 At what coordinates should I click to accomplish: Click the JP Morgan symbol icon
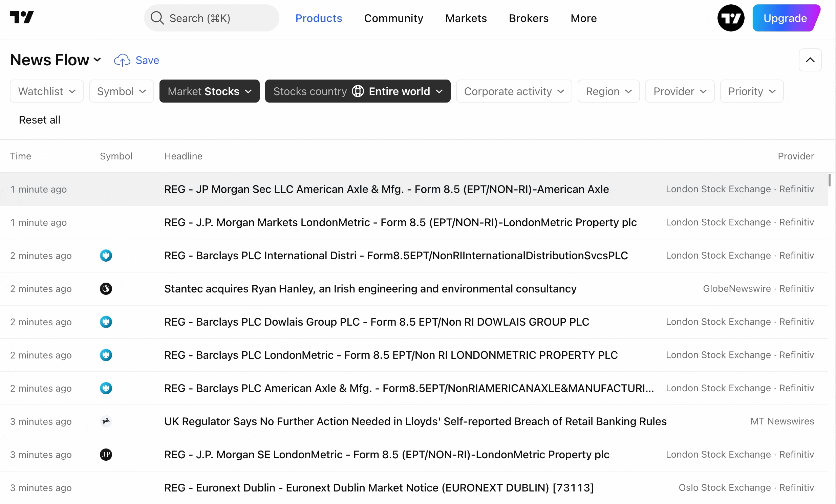106,455
